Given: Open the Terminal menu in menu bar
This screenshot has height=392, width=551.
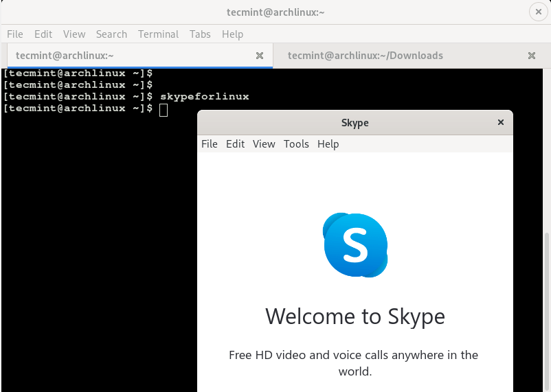Looking at the screenshot, I should pos(158,34).
